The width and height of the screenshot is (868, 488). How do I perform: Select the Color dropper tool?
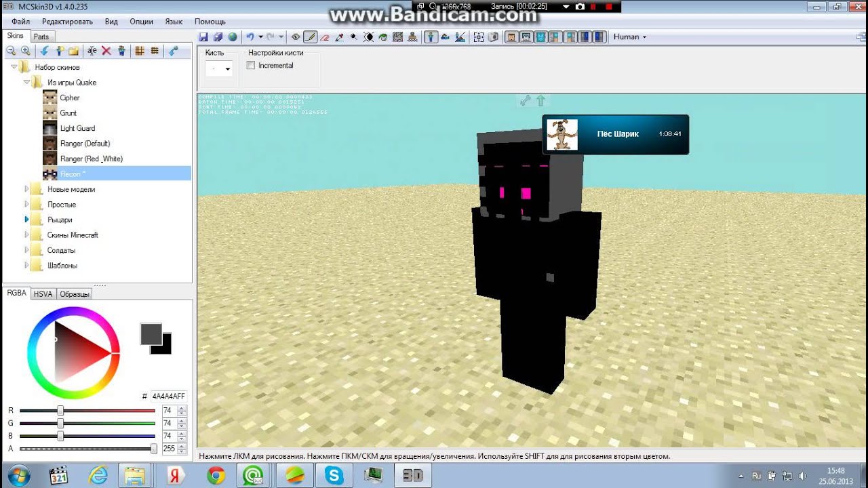point(339,37)
